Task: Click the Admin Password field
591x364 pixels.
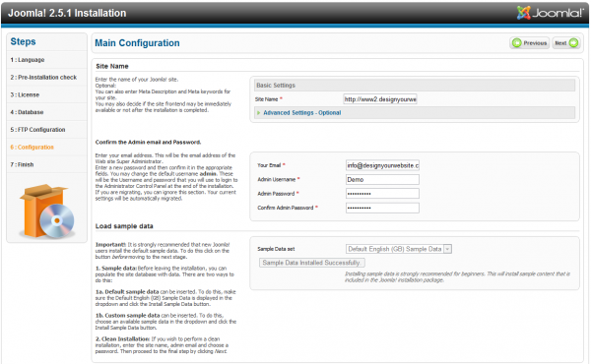Action: (382, 194)
